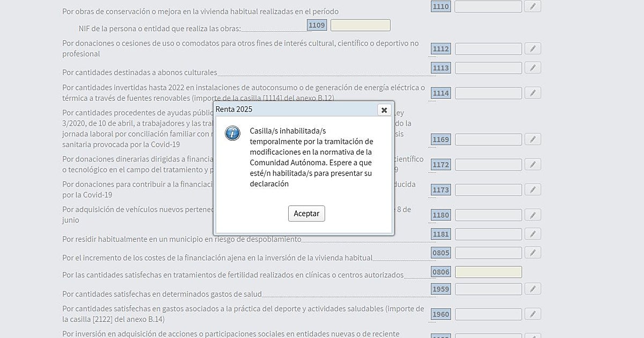The image size is (644, 338).
Task: Open the pencil editor for casilla 1169
Action: (532, 139)
